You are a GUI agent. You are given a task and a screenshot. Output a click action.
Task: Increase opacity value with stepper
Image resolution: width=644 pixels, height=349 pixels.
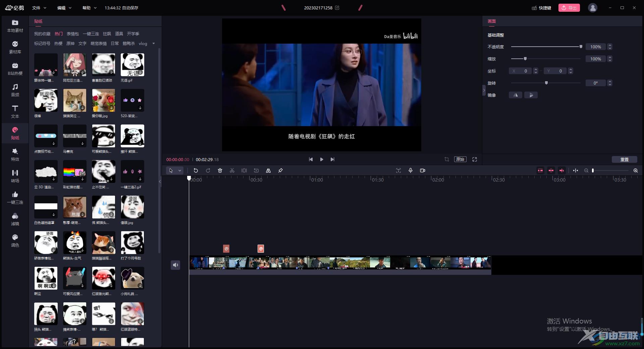click(610, 45)
